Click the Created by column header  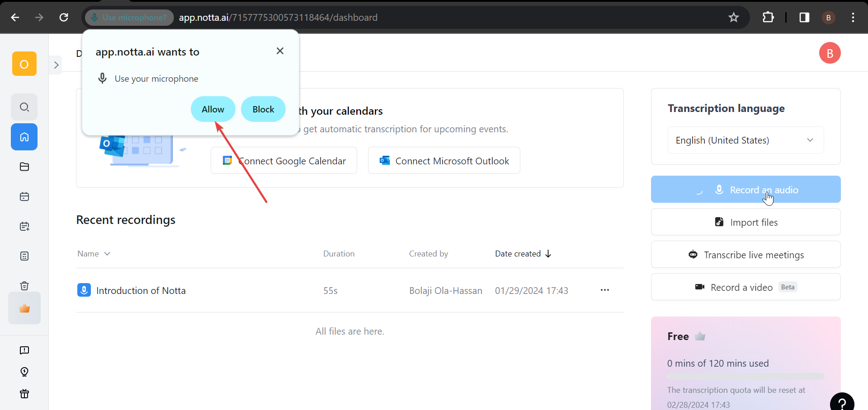click(429, 254)
